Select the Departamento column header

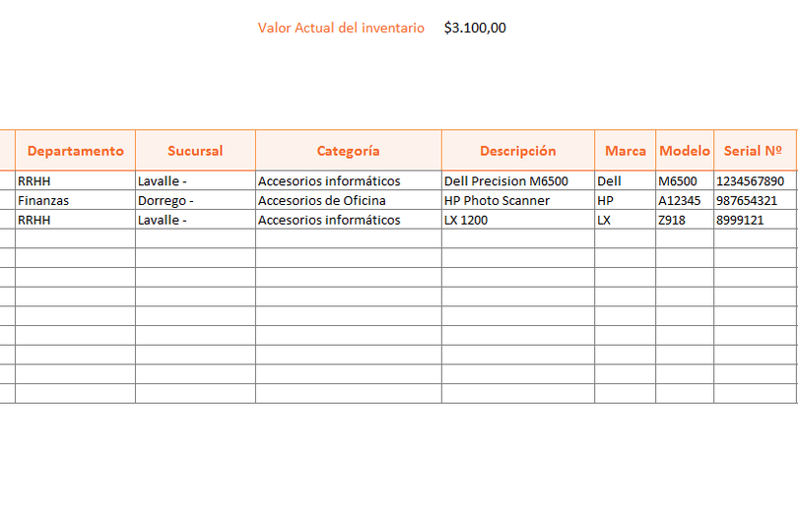click(x=75, y=151)
